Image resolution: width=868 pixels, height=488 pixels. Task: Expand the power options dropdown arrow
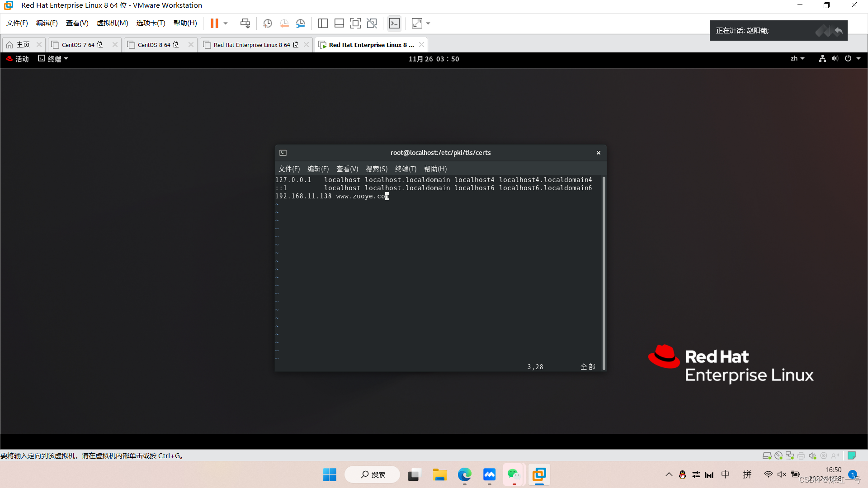point(226,23)
